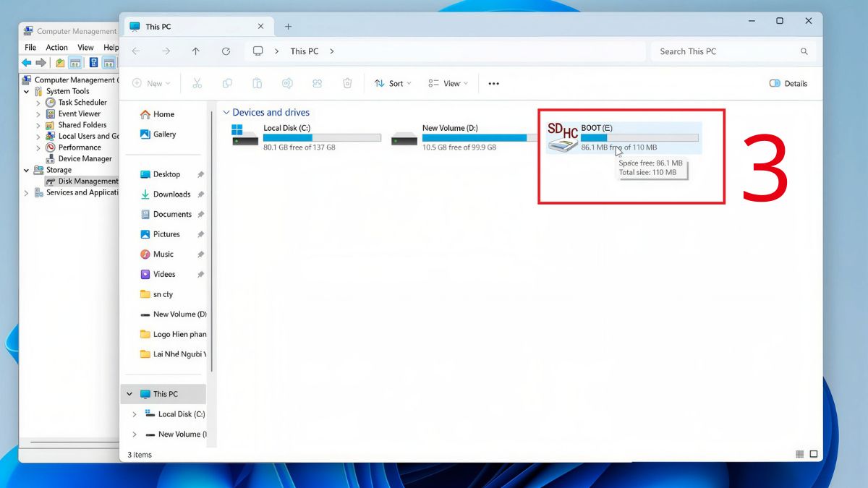
Task: Expand Services and Applications node
Action: (x=27, y=193)
